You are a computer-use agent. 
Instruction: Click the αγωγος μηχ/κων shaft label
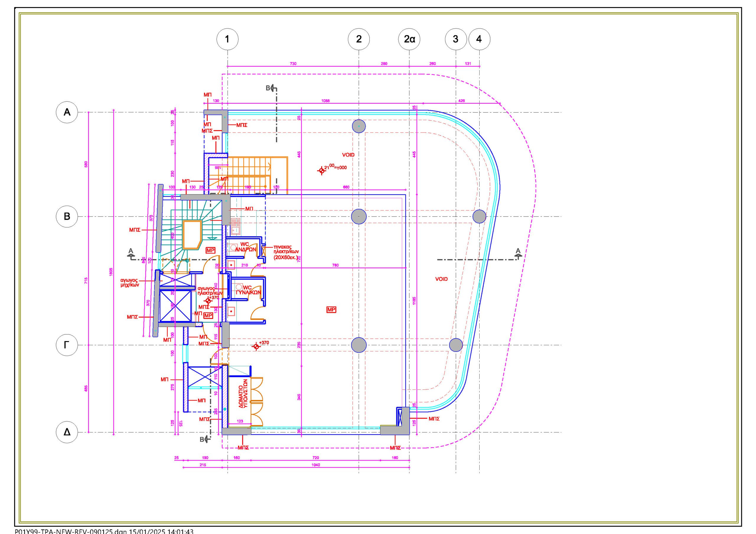click(x=129, y=283)
